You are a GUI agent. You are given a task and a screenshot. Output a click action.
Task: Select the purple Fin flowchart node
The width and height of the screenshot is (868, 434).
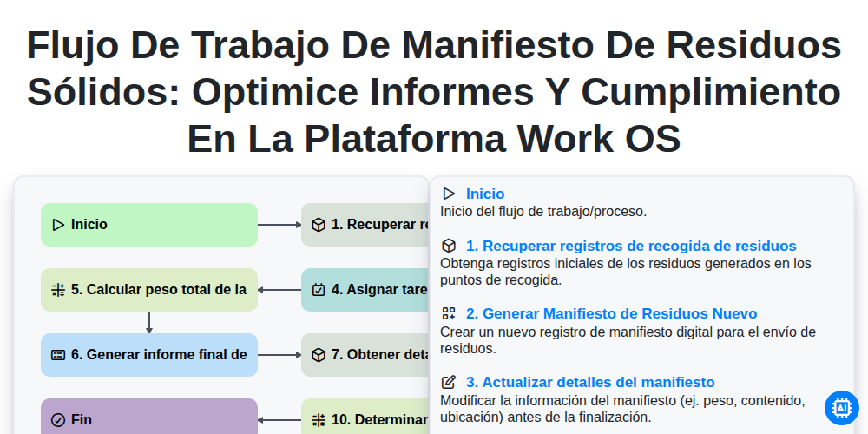(149, 417)
